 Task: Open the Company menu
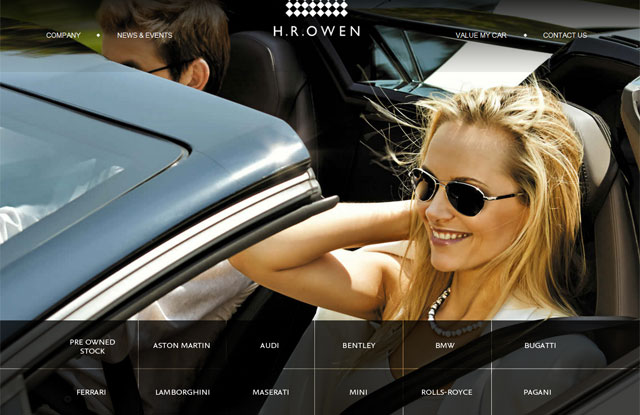[x=63, y=35]
